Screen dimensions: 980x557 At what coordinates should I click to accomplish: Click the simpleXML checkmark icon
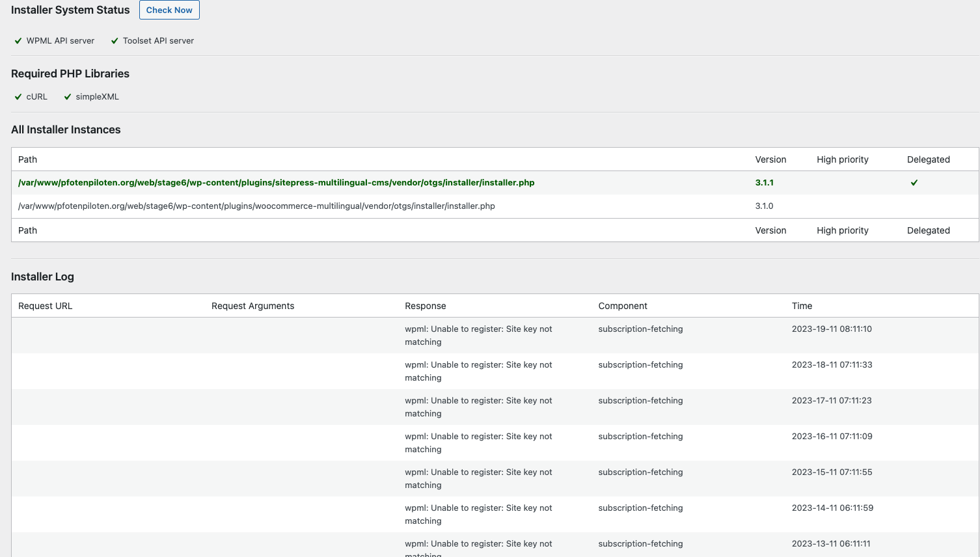point(68,97)
